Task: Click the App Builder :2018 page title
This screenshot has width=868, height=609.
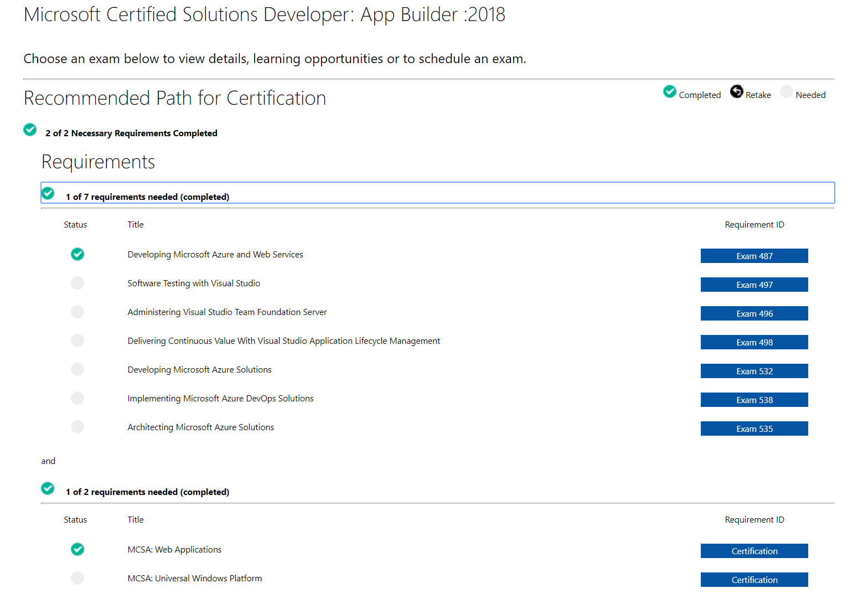Action: 265,14
